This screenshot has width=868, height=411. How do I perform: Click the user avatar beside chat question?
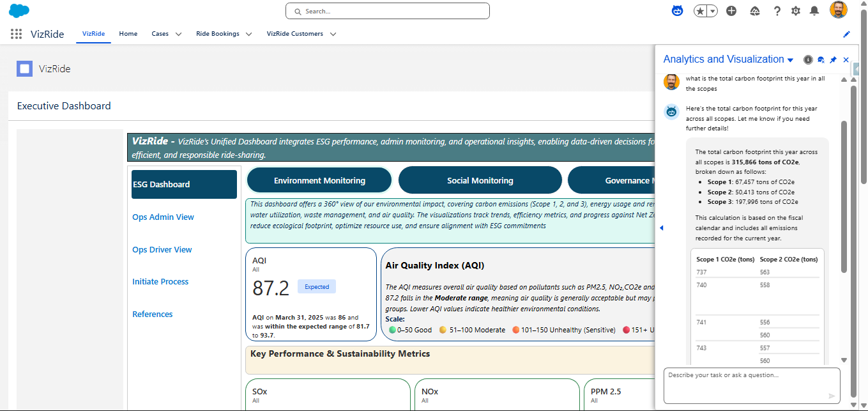point(671,82)
